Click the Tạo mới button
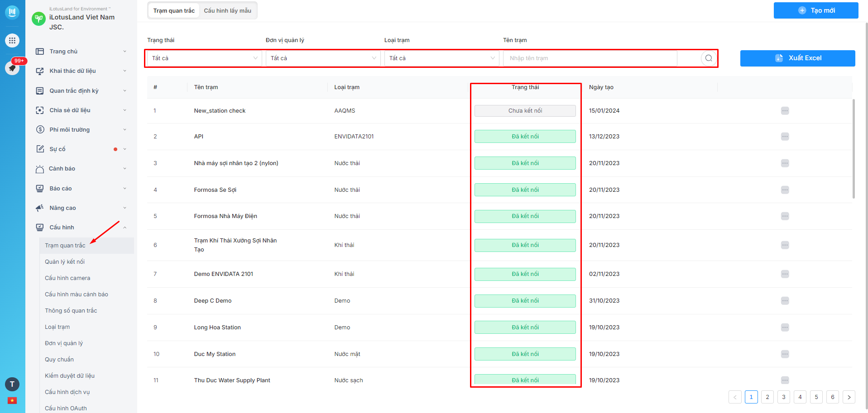868x413 pixels. pyautogui.click(x=816, y=10)
